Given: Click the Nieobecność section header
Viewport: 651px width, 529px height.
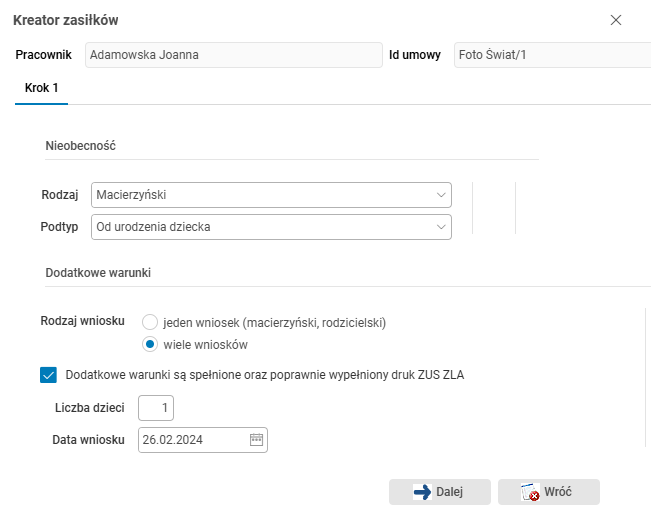Looking at the screenshot, I should tap(81, 146).
